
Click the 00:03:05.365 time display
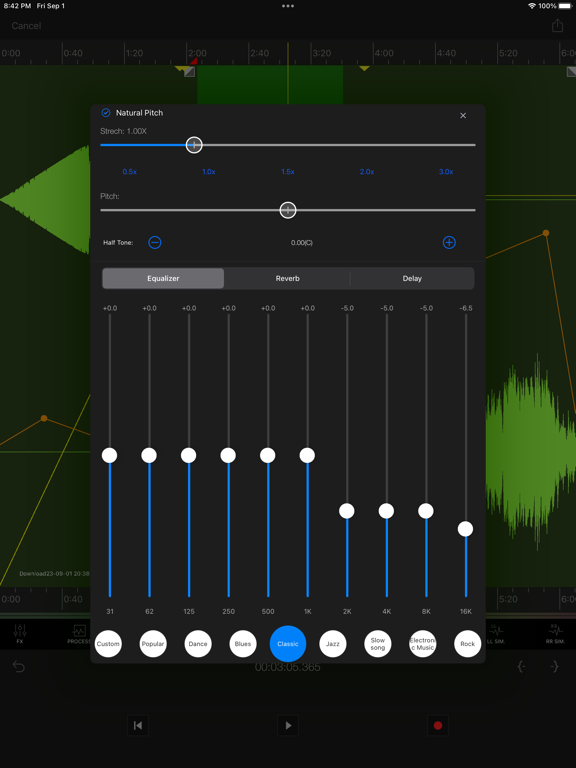(288, 667)
